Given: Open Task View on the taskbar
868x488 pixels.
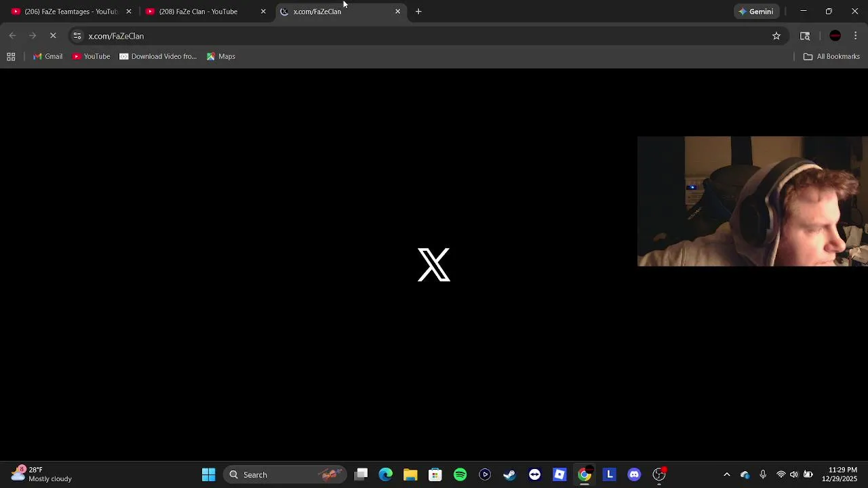Looking at the screenshot, I should click(x=361, y=474).
